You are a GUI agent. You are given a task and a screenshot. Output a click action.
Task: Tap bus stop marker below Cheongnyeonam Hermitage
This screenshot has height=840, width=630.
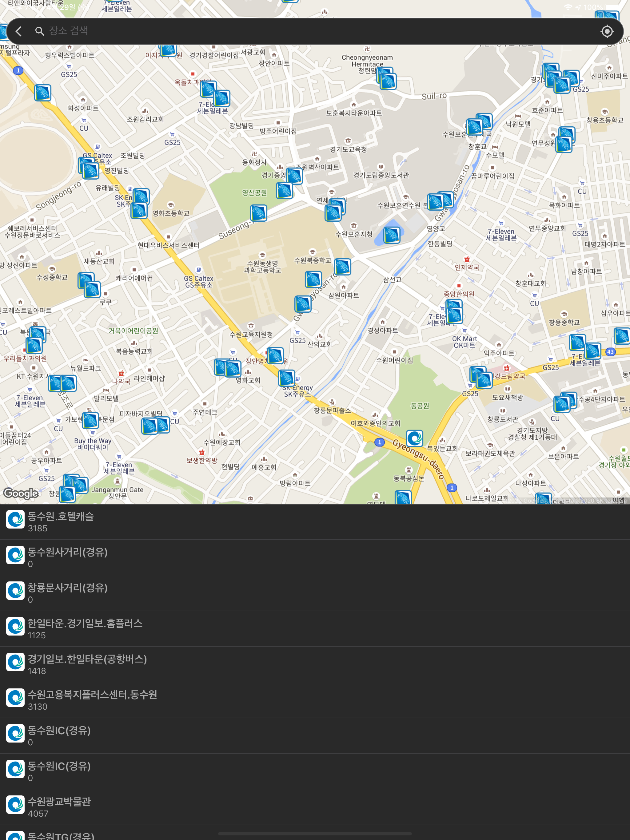tap(388, 81)
